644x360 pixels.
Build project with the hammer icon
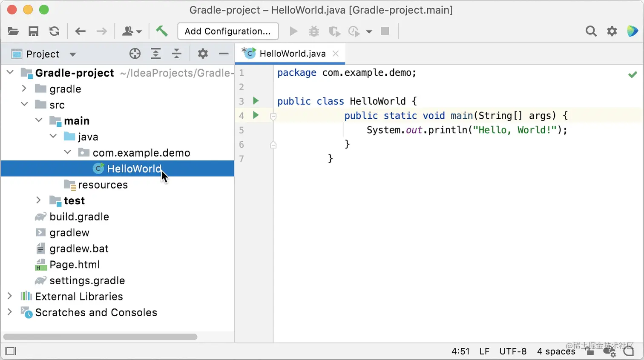162,31
